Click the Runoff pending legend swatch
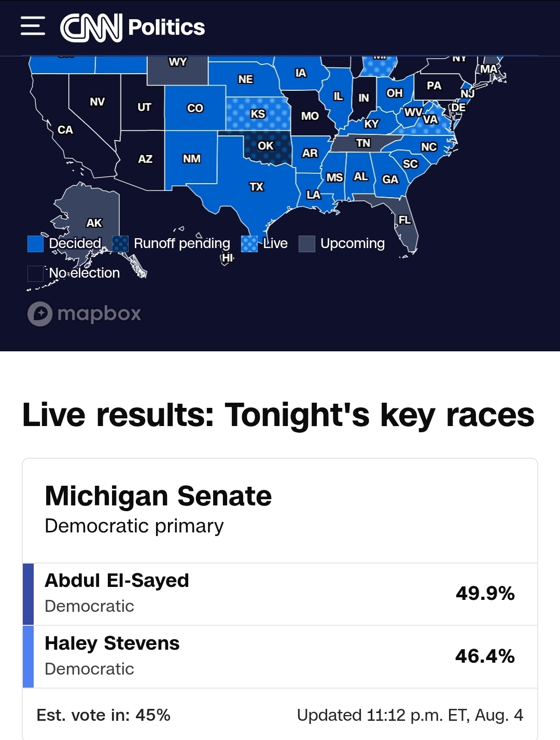The width and height of the screenshot is (560, 740). pyautogui.click(x=120, y=243)
